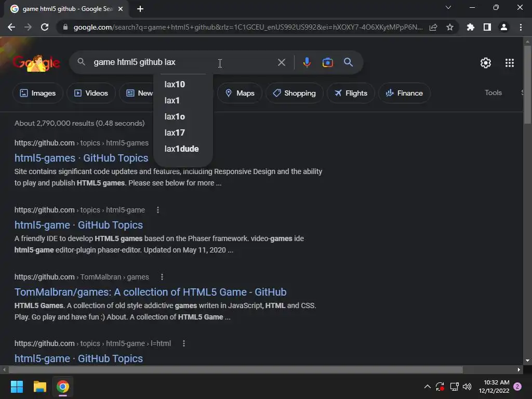This screenshot has height=399, width=532.
Task: Click inside the search text field
Action: [x=183, y=62]
